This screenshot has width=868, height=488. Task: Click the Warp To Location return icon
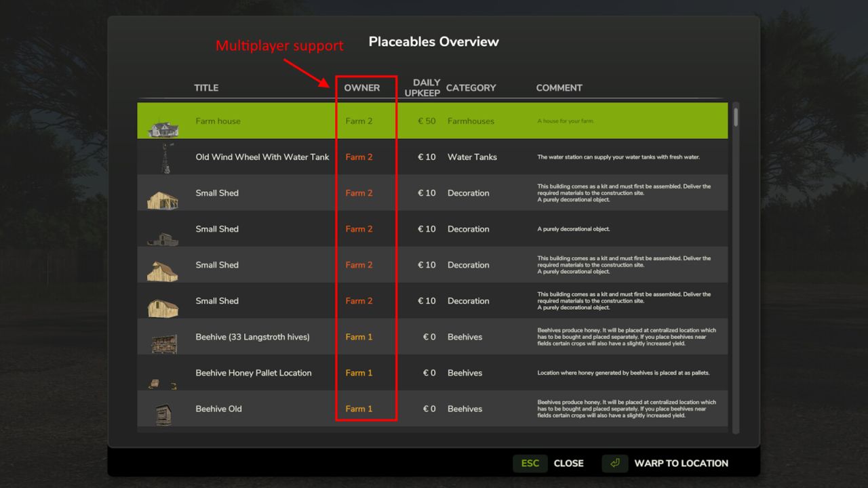coord(614,463)
